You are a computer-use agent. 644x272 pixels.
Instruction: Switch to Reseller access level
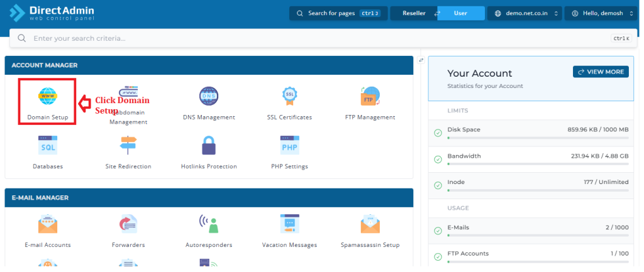pyautogui.click(x=414, y=13)
